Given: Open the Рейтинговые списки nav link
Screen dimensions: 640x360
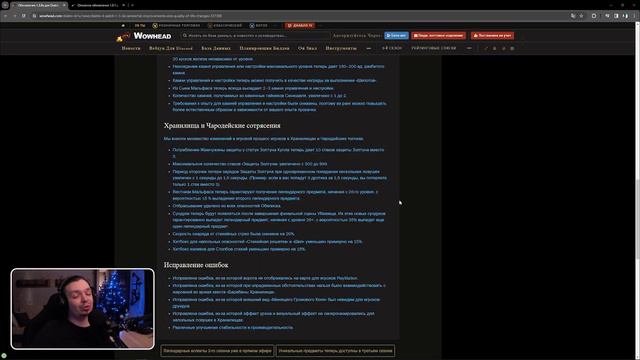Looking at the screenshot, I should (x=433, y=48).
